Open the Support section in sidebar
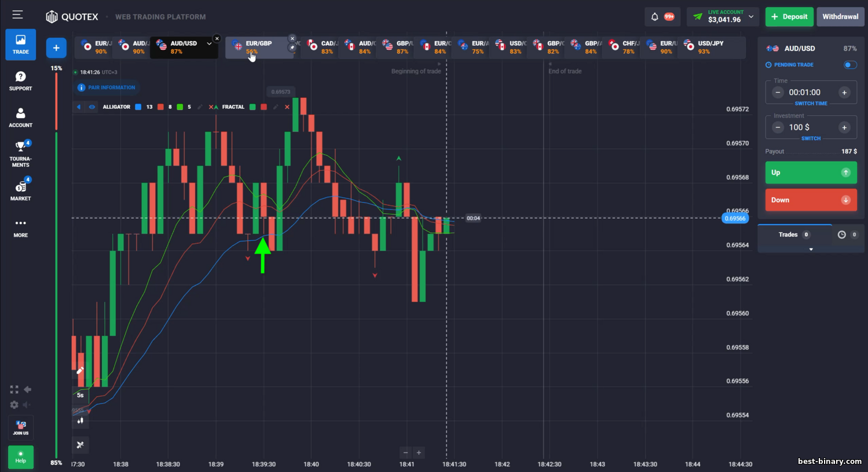This screenshot has height=472, width=868. click(21, 81)
